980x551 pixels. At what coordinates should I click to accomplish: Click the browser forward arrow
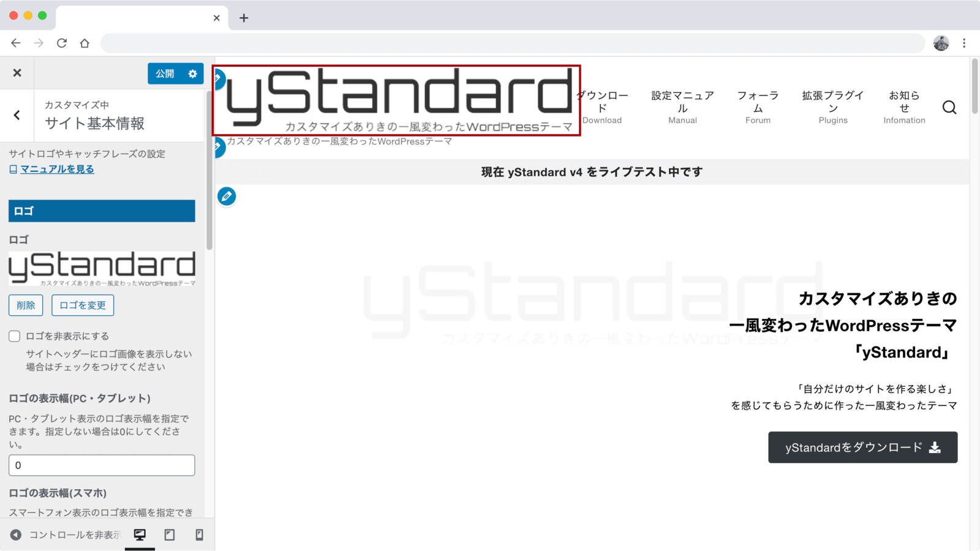[x=39, y=43]
